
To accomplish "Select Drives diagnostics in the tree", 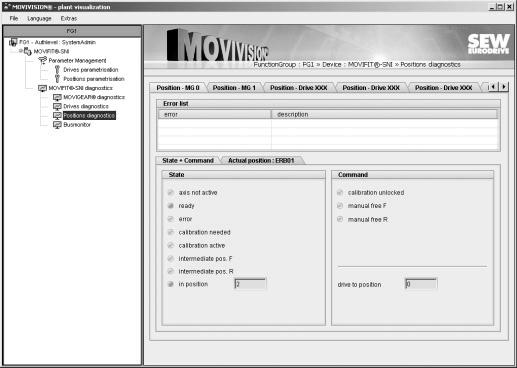I will coord(86,106).
